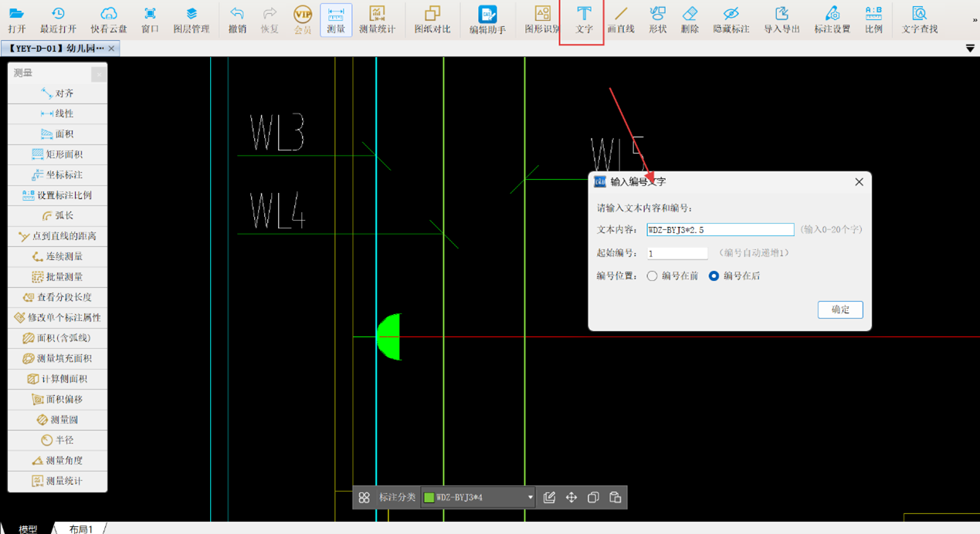
Task: Select the 编号在前 radio option
Action: [x=653, y=276]
